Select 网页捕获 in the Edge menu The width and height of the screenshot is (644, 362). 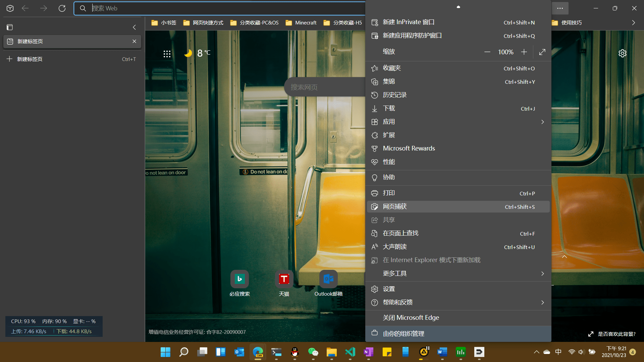pyautogui.click(x=395, y=206)
